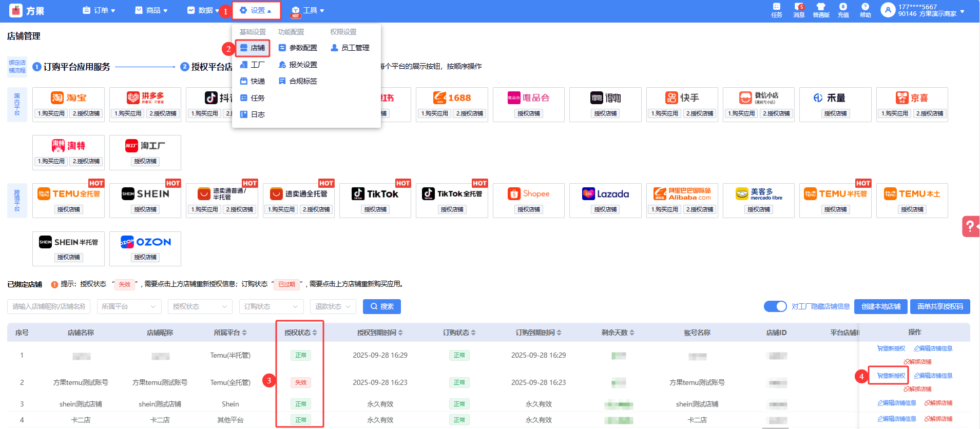Toggle 对工厂隐藏店铺信息 switch

(x=775, y=306)
